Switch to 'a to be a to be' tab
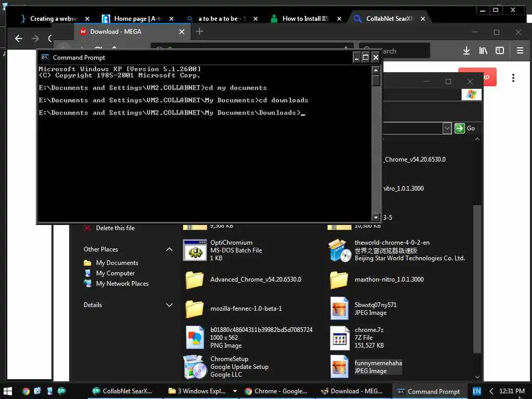The image size is (532, 399). pyautogui.click(x=222, y=19)
